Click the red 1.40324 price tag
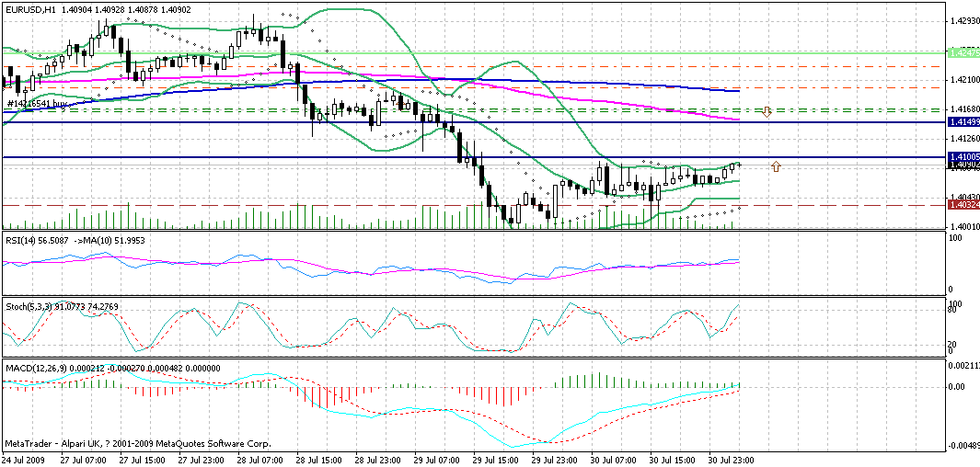980x467 pixels. 963,205
